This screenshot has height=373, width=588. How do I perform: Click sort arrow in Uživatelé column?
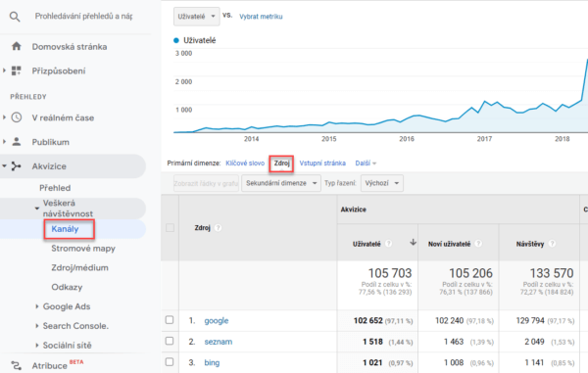pyautogui.click(x=413, y=242)
